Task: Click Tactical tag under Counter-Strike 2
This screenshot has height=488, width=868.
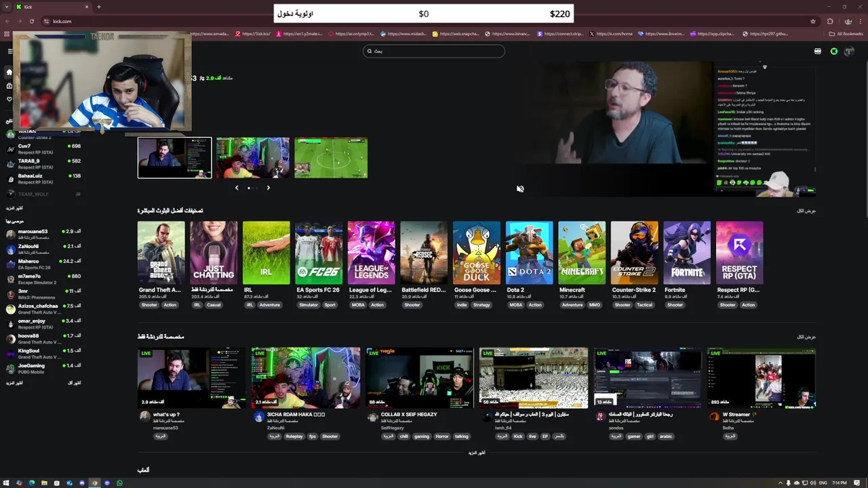Action: (645, 305)
